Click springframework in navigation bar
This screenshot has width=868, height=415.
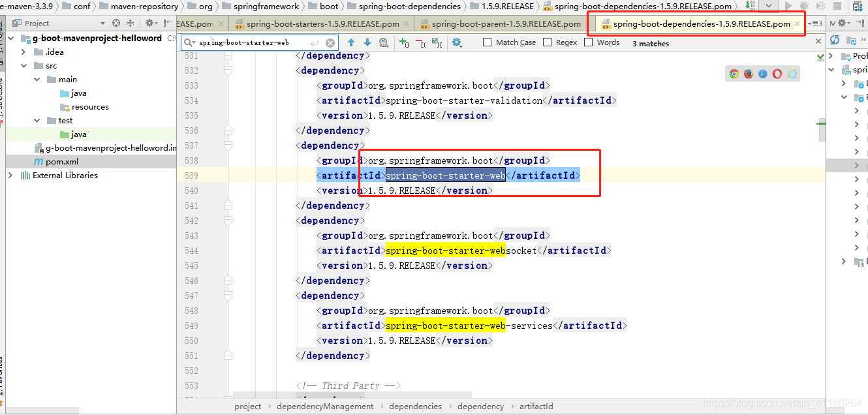tap(260, 6)
